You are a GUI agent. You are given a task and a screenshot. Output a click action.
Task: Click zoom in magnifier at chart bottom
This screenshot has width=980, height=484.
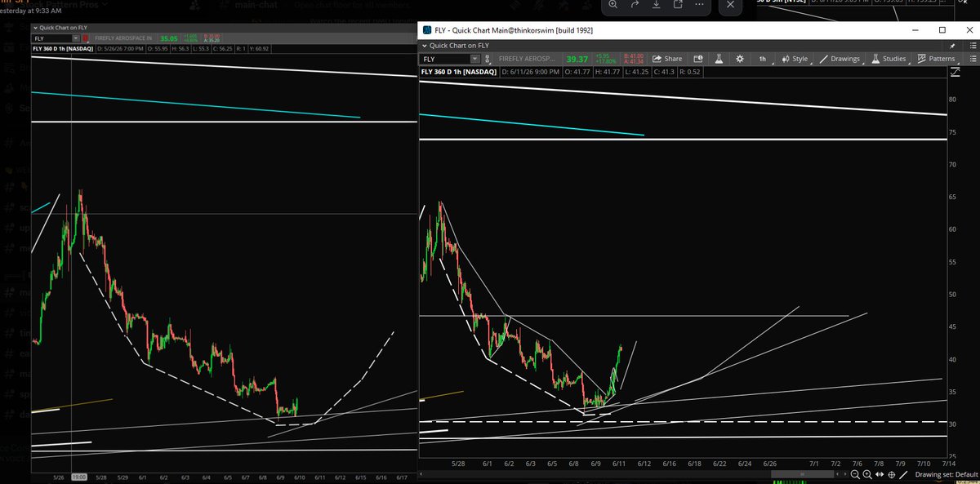click(867, 474)
